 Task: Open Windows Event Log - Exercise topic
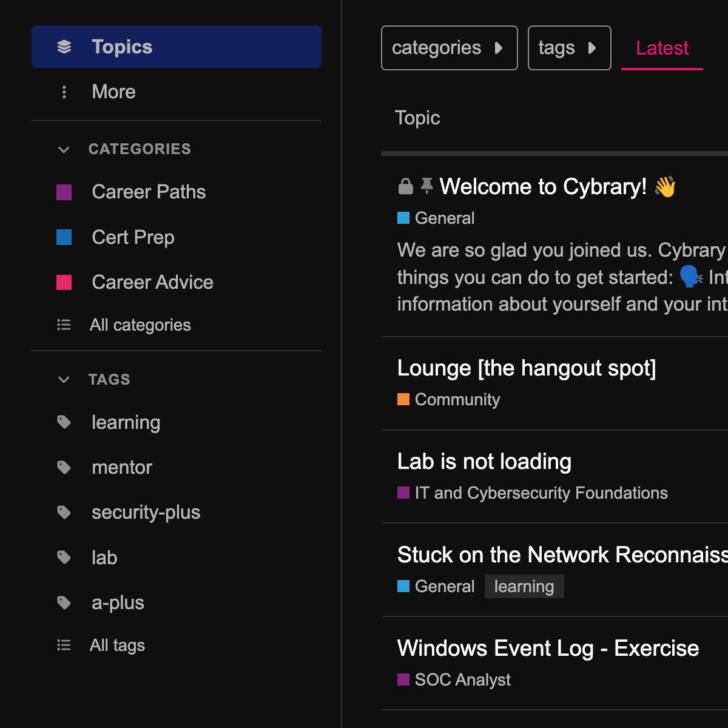click(x=548, y=649)
